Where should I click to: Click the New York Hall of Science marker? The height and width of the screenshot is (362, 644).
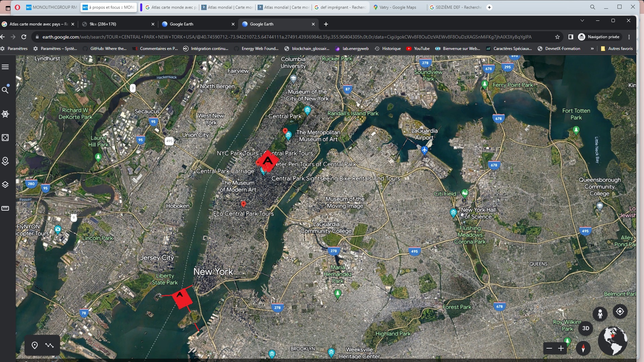pyautogui.click(x=453, y=213)
